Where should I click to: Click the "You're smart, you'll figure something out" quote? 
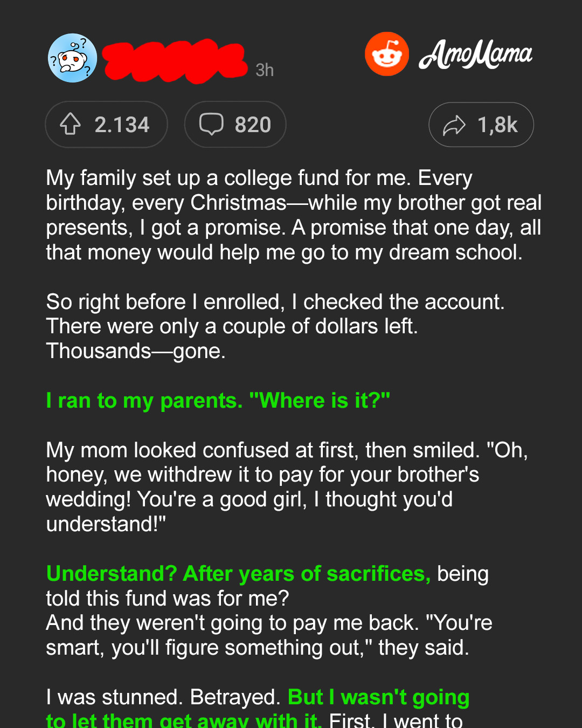(x=269, y=635)
